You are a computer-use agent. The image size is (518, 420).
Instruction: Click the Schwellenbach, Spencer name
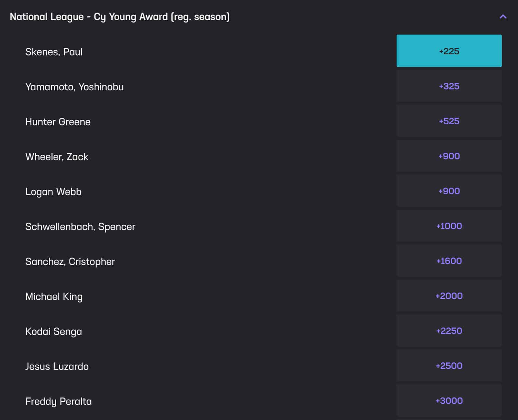(80, 227)
